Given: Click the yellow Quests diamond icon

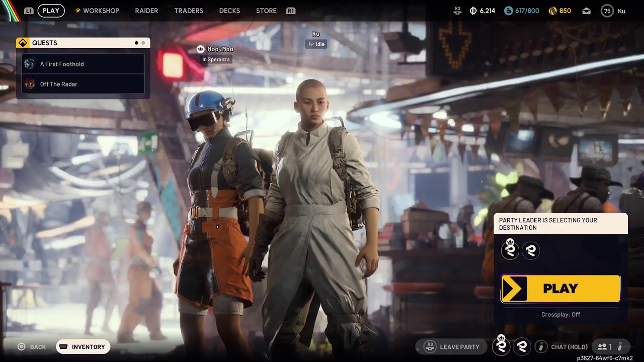Looking at the screenshot, I should pos(23,43).
